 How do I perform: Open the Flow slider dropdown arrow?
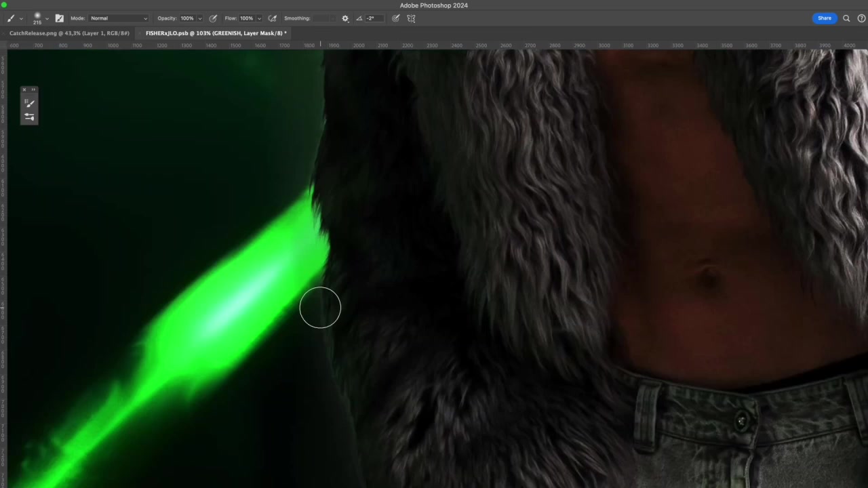coord(259,19)
